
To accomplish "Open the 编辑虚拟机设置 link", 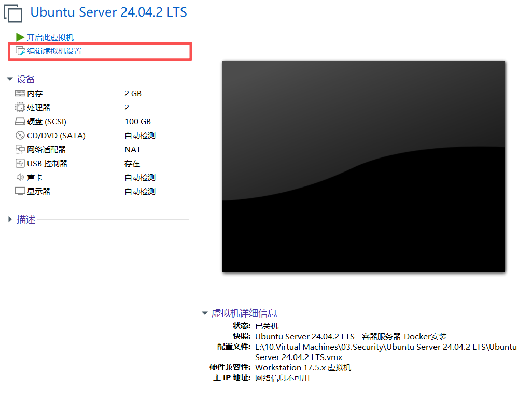I will click(x=54, y=51).
